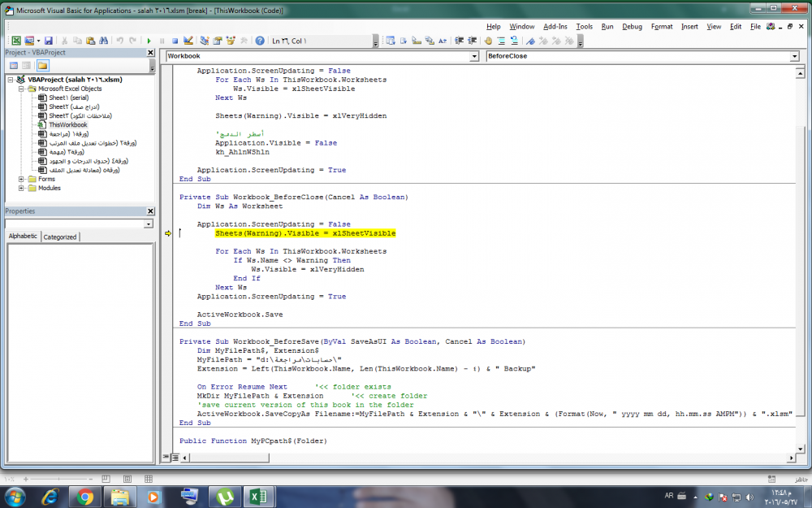Switch to Excel from the taskbar
Screen dimensions: 812x508
click(257, 497)
